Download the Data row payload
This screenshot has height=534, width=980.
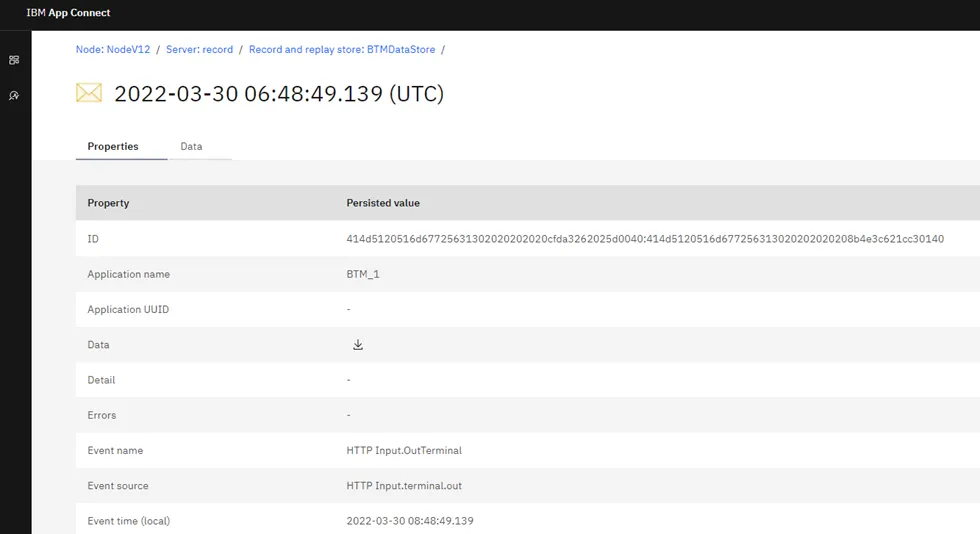[358, 345]
